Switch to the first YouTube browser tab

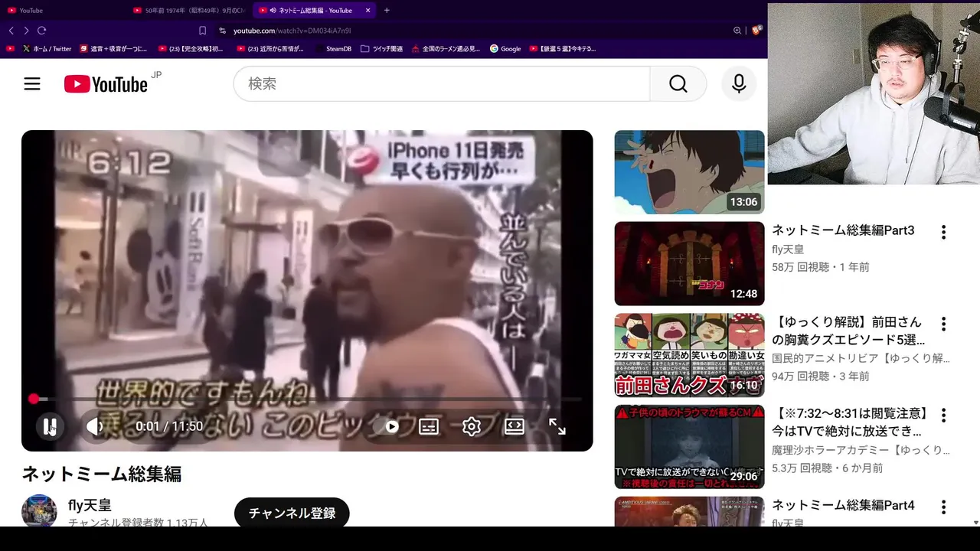tap(63, 10)
